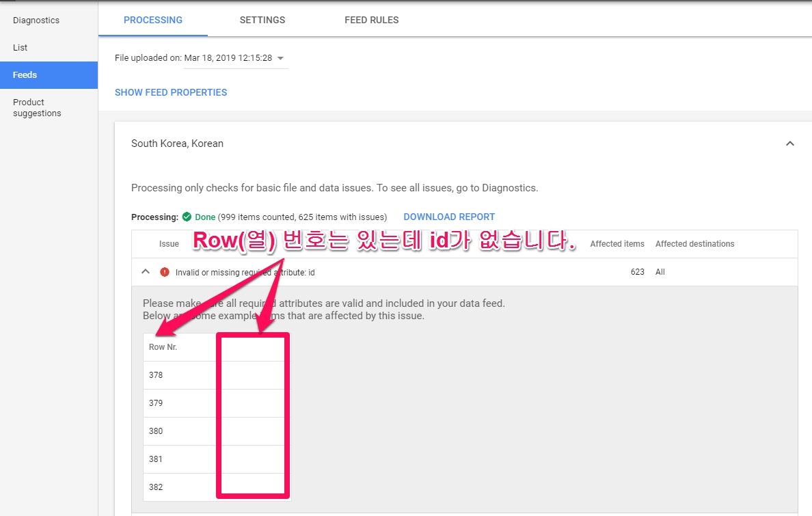Image resolution: width=812 pixels, height=516 pixels.
Task: Collapse the invalid id attribute issue row
Action: coord(145,272)
